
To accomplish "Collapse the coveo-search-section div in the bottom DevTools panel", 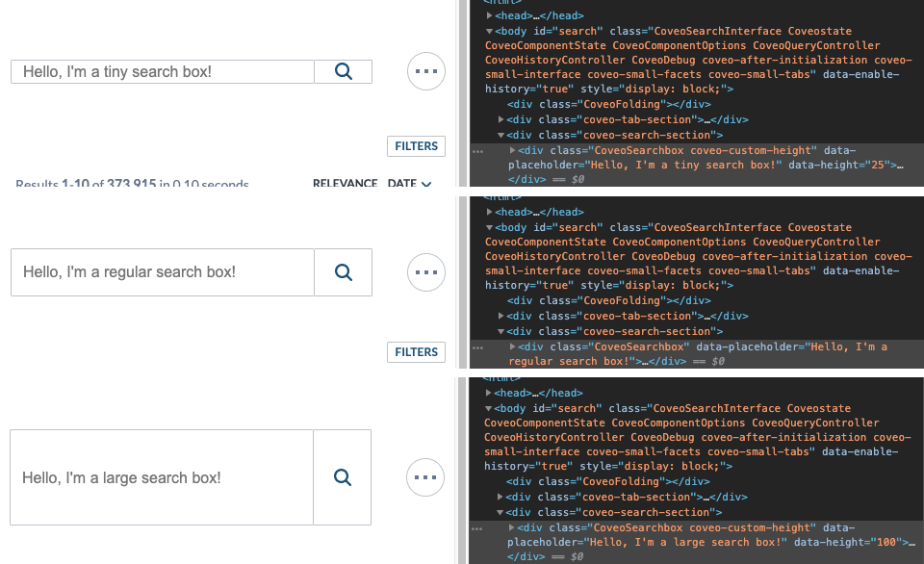I will 500,512.
